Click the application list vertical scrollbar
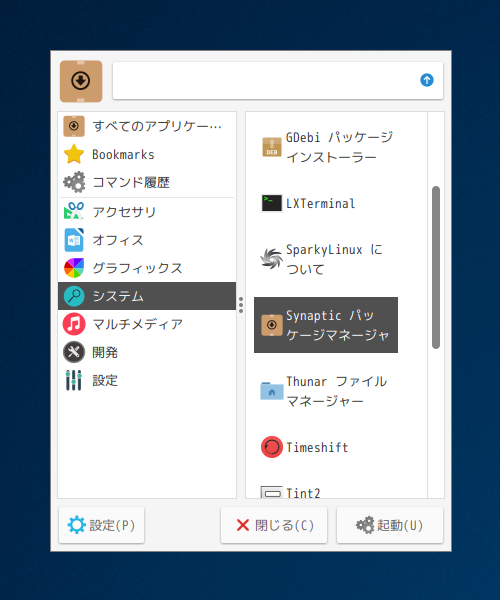 click(436, 267)
